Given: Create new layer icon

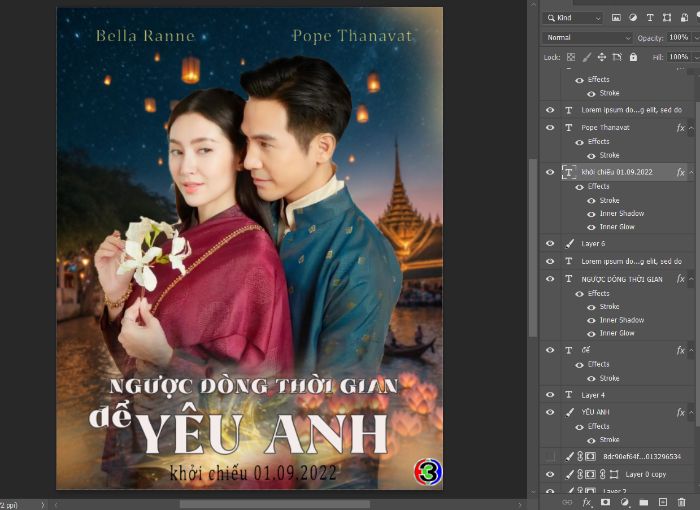Looking at the screenshot, I should (x=662, y=502).
